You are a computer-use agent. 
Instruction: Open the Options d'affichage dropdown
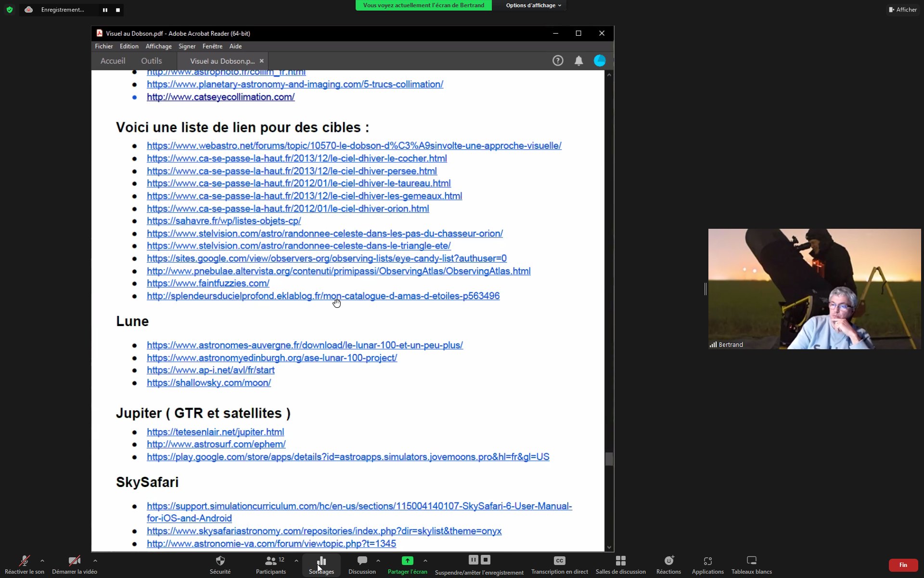(x=533, y=5)
